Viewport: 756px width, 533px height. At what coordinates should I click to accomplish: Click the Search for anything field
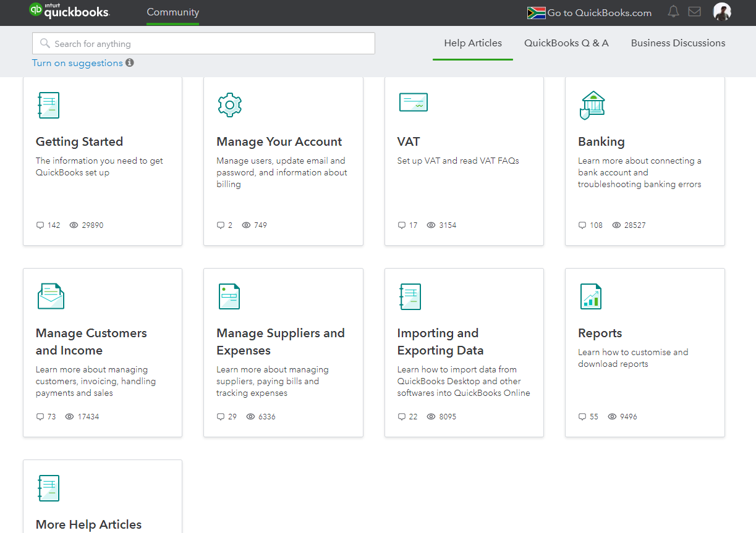click(204, 44)
